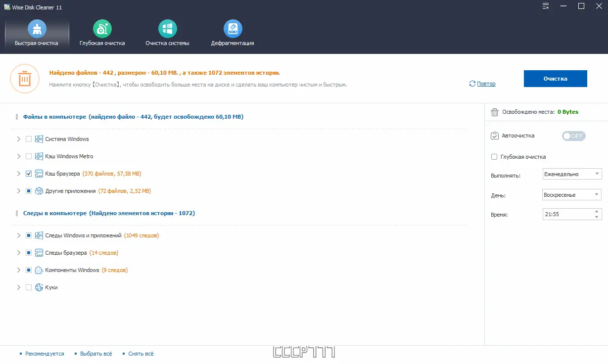Expand the Следы Windows и приложений row
Image resolution: width=608 pixels, height=364 pixels.
coord(19,235)
